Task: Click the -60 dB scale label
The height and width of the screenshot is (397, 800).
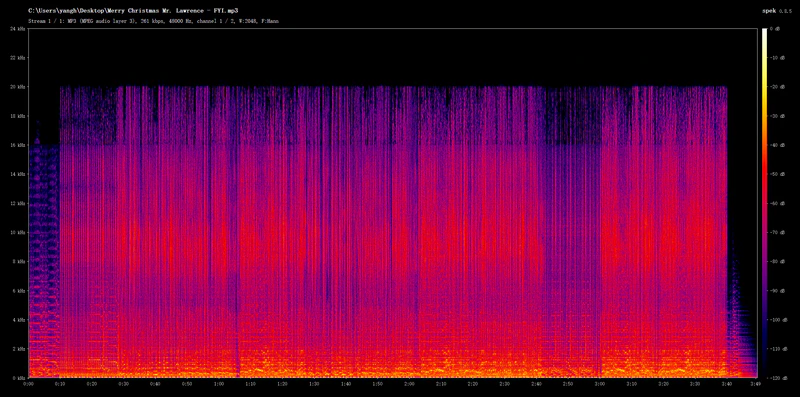Action: (778, 203)
